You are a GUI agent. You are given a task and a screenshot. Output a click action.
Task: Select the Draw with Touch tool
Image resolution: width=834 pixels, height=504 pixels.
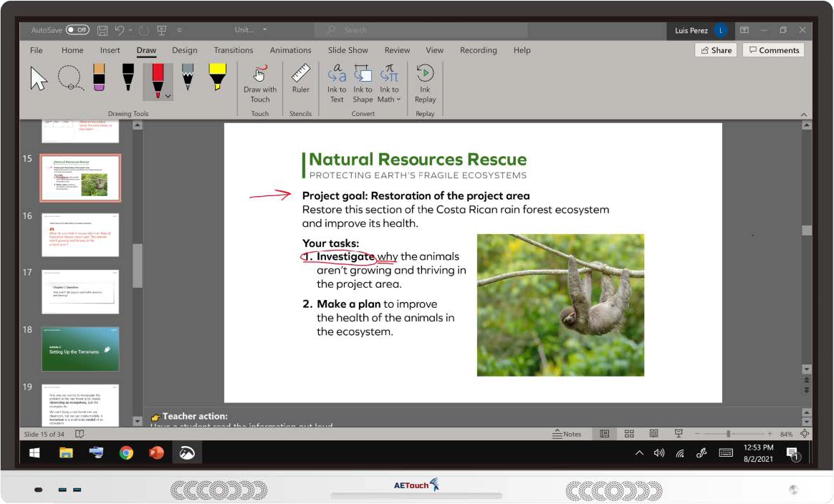pyautogui.click(x=259, y=82)
